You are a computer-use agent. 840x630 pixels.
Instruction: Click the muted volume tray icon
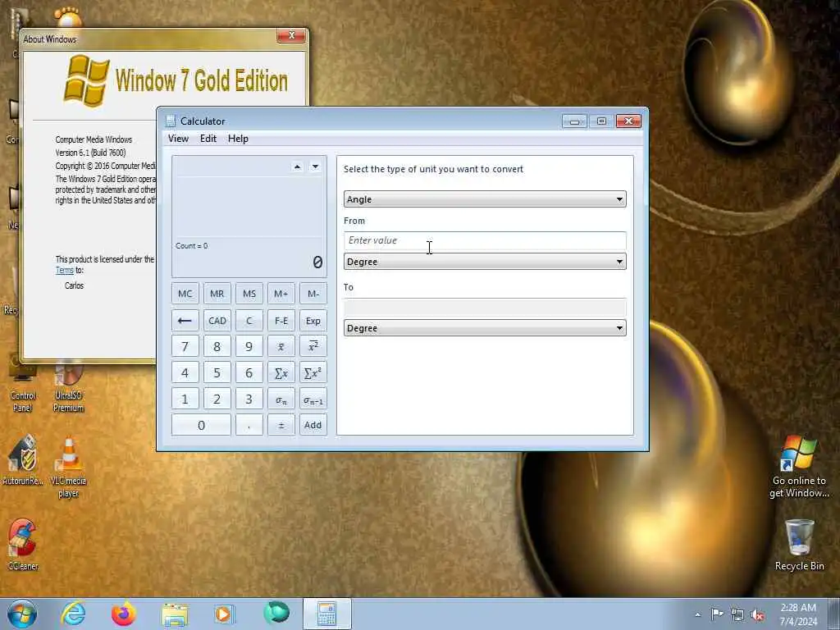point(757,615)
